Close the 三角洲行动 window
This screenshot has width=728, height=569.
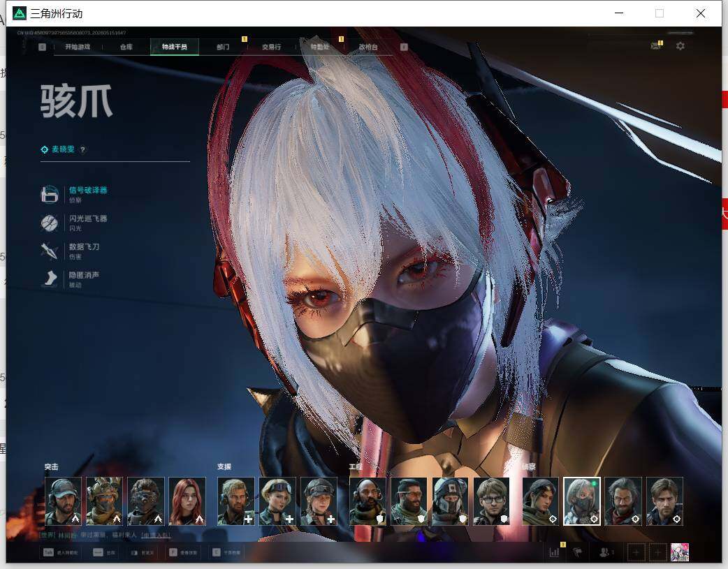[701, 13]
